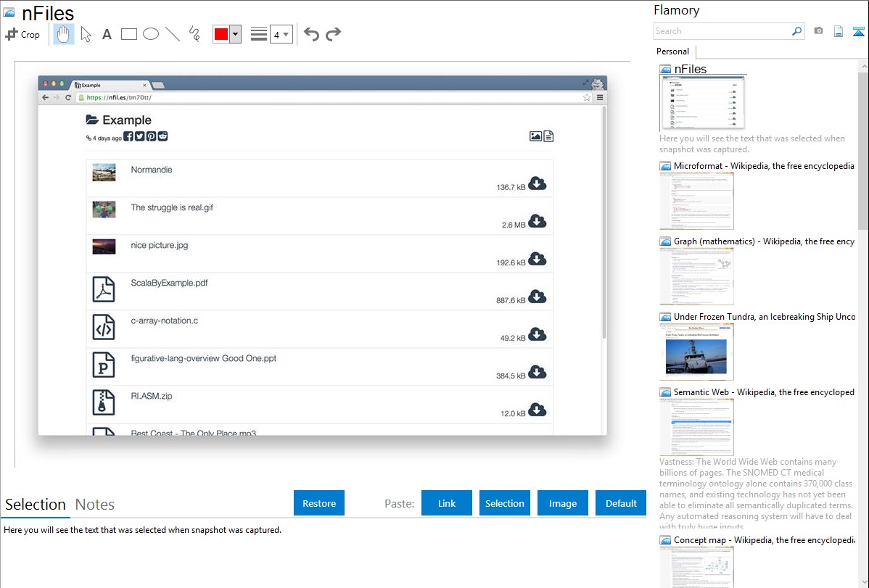Choose the text annotation tool
The image size is (869, 588).
[107, 34]
